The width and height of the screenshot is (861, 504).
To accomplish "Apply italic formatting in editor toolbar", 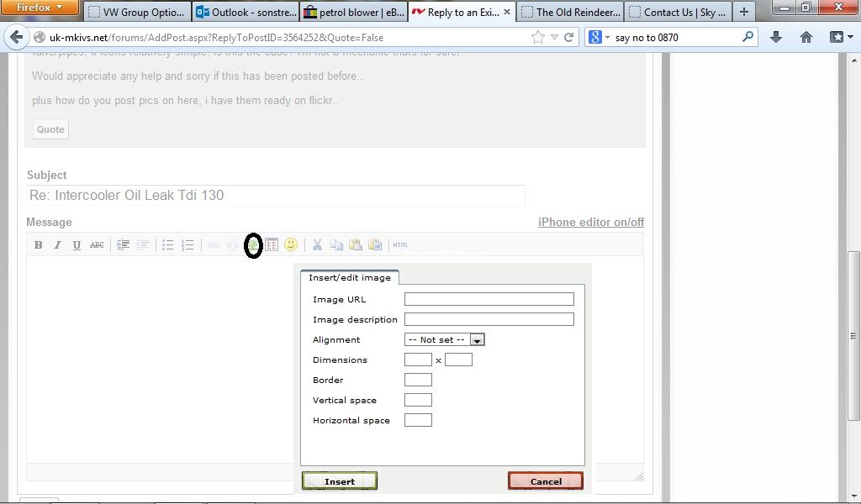I will (57, 245).
